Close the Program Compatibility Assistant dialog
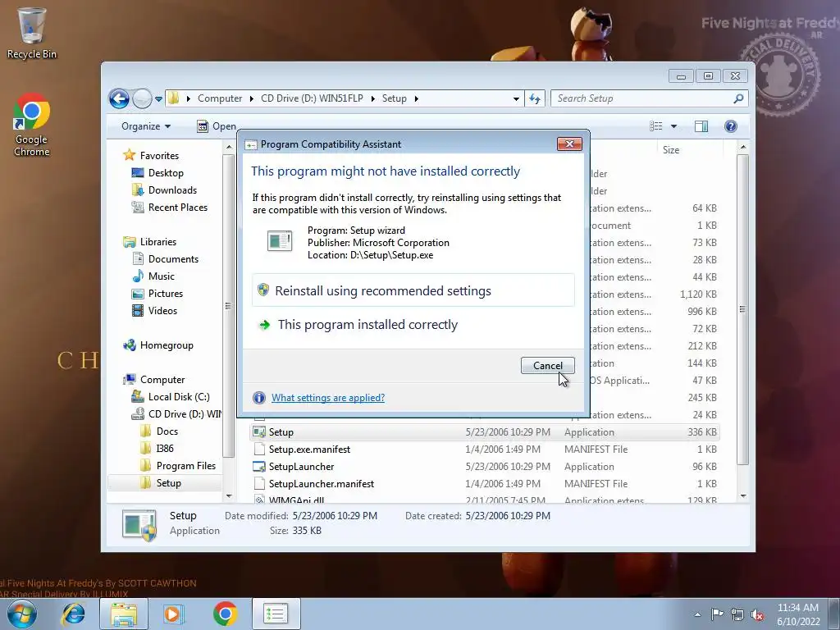 (x=569, y=144)
